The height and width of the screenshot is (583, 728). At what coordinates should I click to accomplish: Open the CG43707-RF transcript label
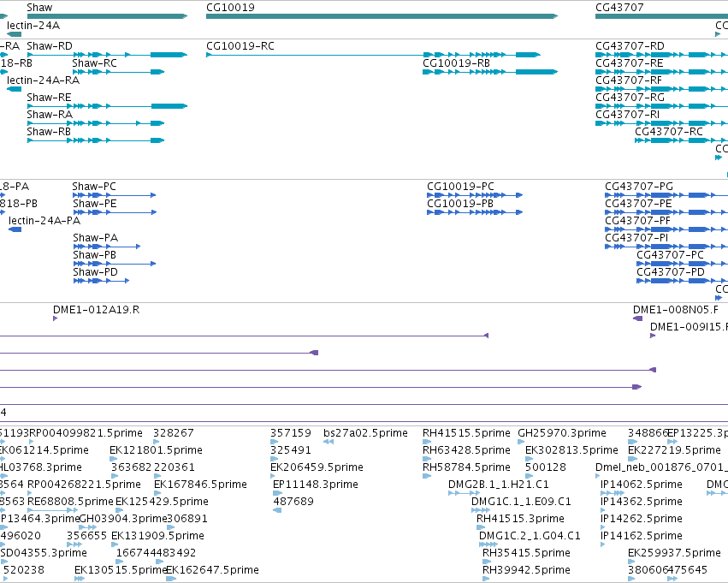point(629,80)
